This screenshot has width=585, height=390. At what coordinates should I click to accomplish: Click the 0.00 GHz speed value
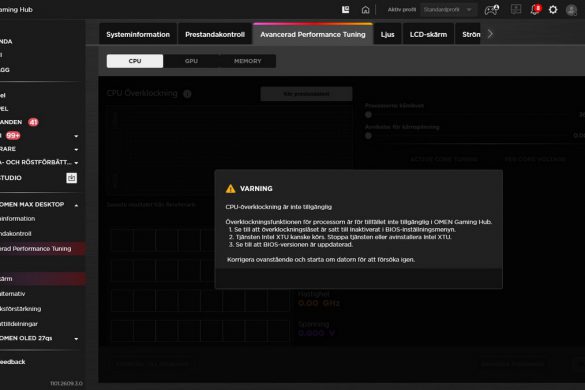point(319,303)
